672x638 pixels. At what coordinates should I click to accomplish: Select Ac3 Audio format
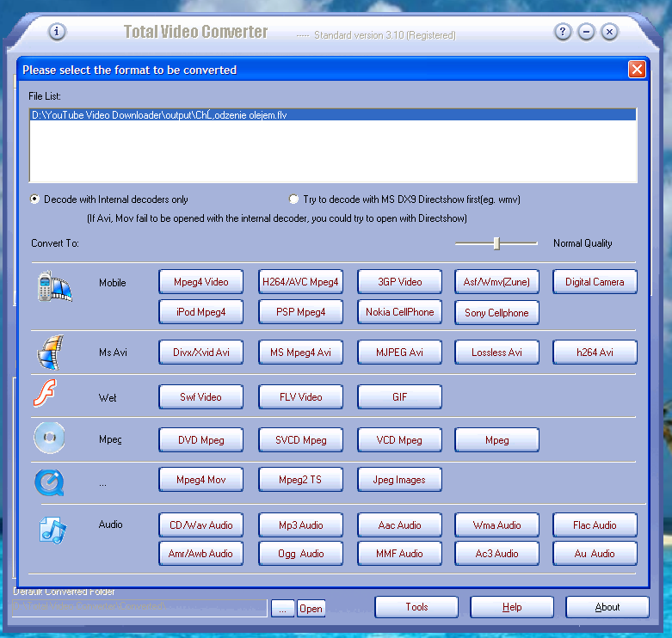(x=496, y=554)
